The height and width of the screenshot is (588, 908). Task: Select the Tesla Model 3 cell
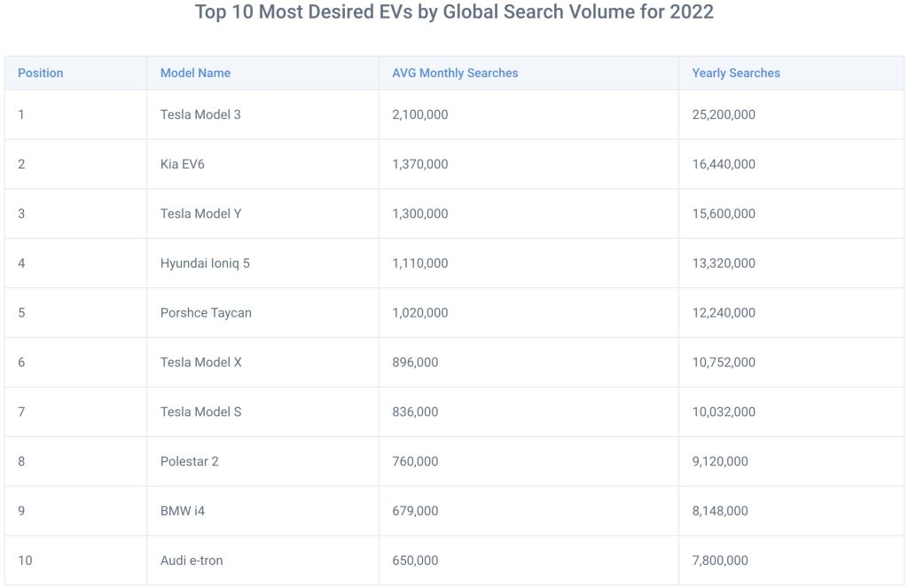(200, 114)
